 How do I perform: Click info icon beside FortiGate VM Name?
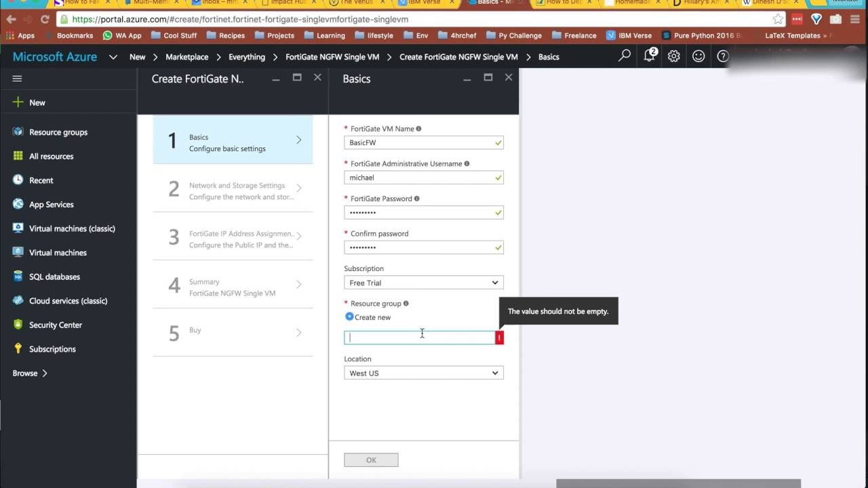click(x=418, y=129)
